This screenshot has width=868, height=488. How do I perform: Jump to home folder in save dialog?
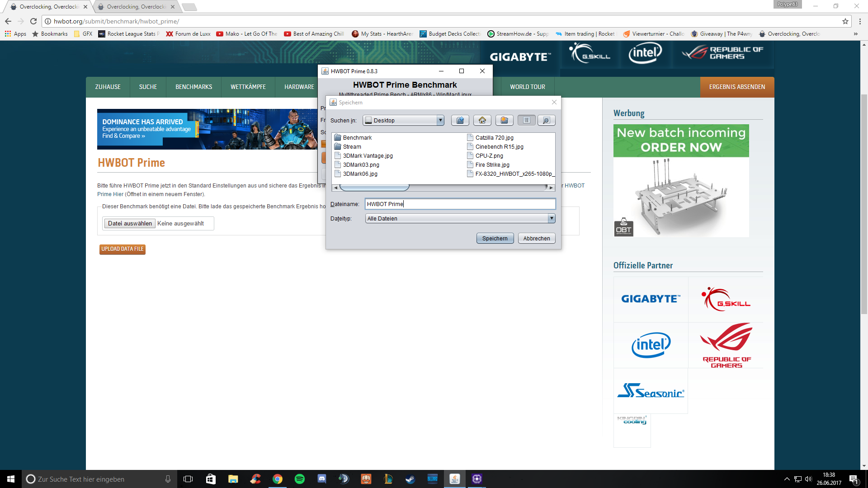click(x=482, y=120)
